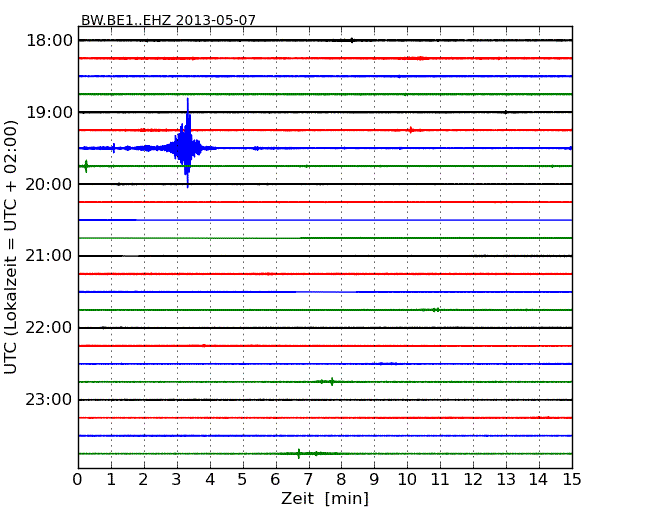Click the green spike at the start of the 19:45 trace
Screen dimensions: 650x520
coord(86,166)
